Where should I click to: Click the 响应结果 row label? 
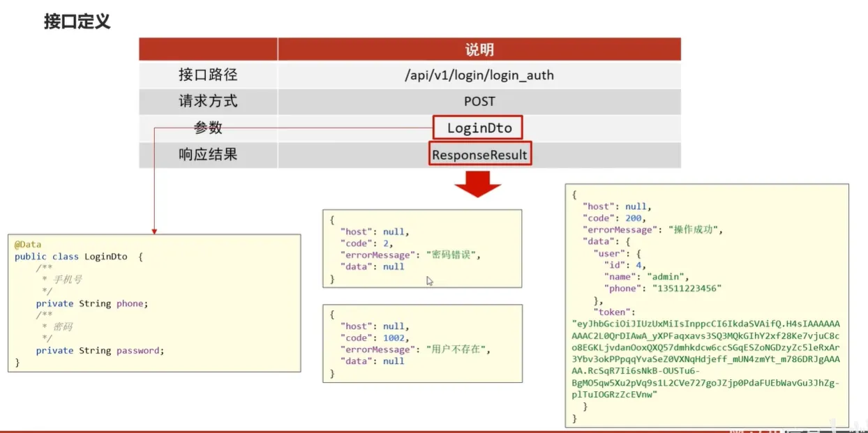point(208,155)
